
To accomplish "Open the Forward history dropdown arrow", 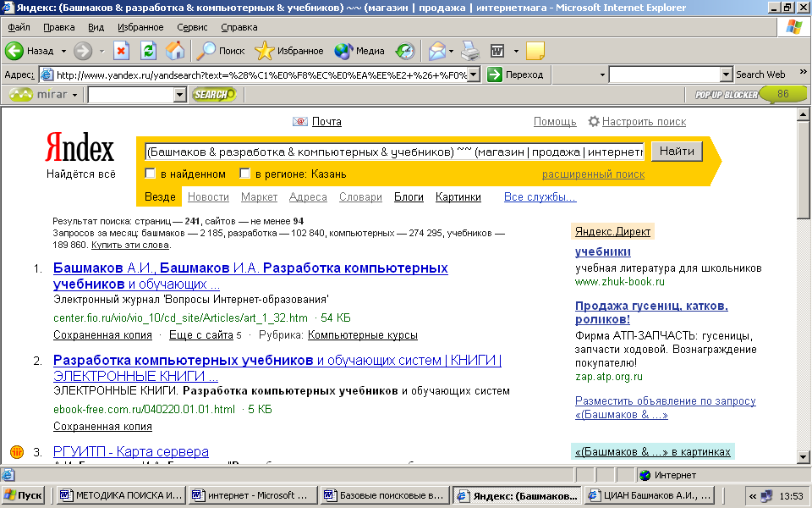I will pos(102,52).
